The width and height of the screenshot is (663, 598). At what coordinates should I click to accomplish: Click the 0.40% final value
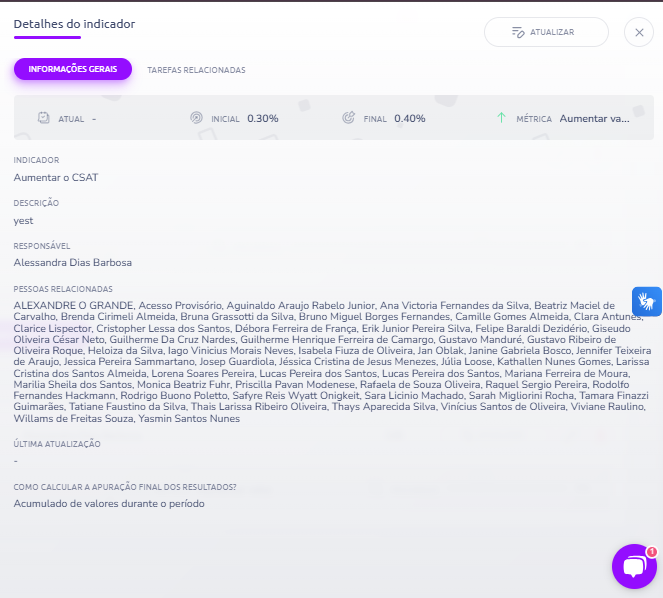coord(410,118)
